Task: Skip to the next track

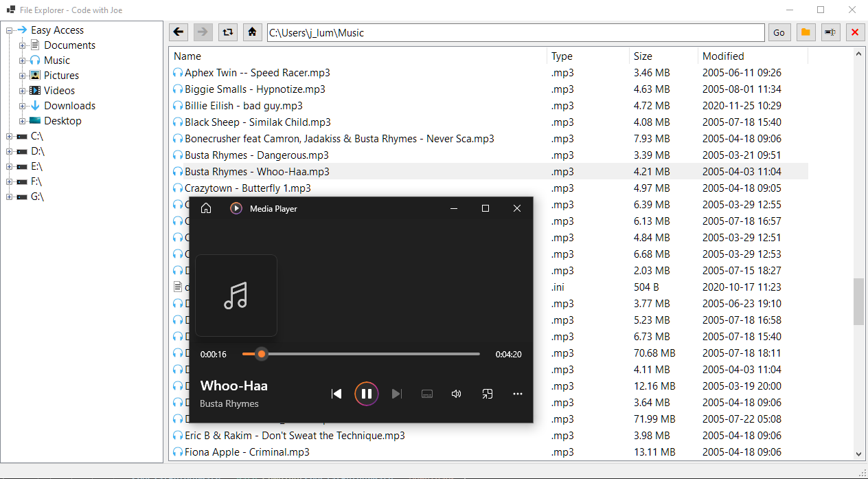Action: (x=396, y=393)
